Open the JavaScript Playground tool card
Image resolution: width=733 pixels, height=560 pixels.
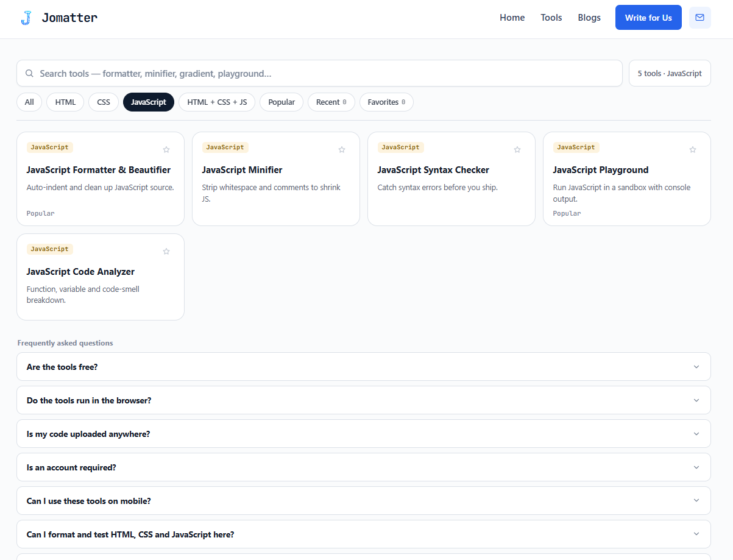[x=626, y=179]
